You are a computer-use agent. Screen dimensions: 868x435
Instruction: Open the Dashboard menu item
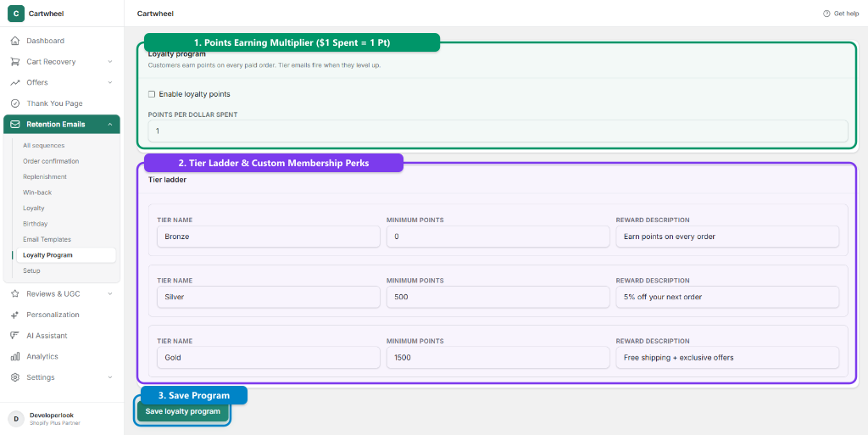(62, 41)
